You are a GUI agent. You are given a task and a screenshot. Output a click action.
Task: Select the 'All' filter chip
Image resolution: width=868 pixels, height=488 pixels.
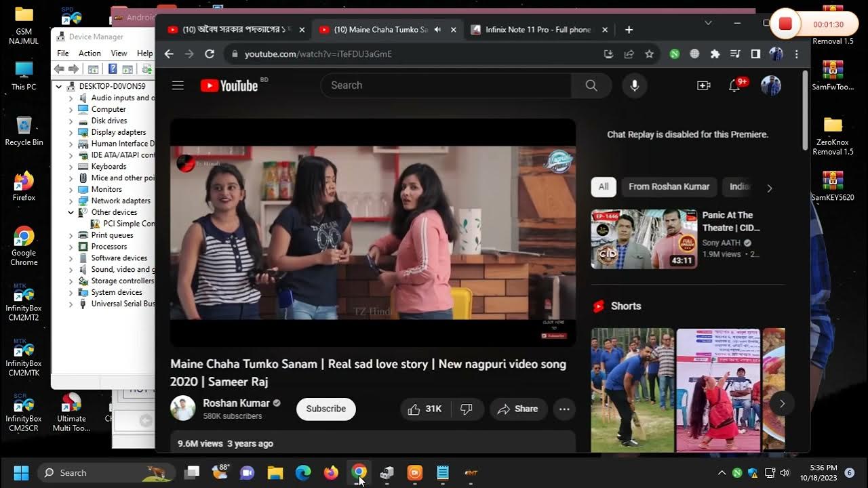(x=604, y=186)
